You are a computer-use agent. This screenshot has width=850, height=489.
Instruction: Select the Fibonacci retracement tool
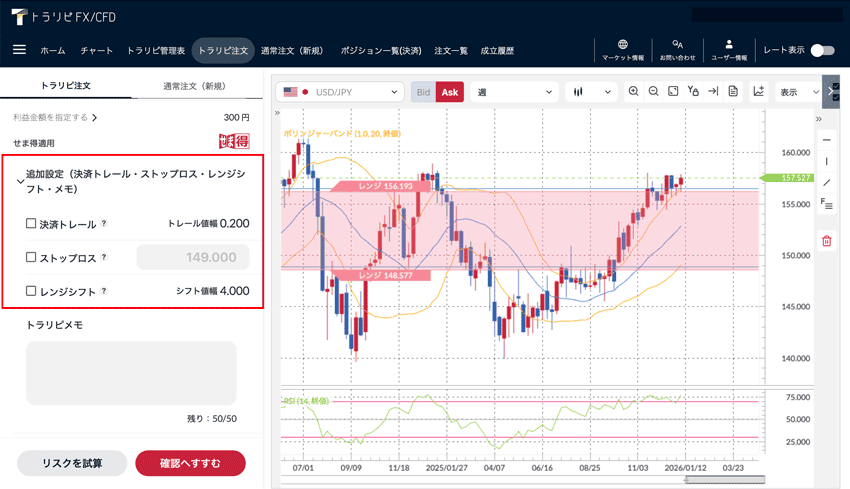827,204
